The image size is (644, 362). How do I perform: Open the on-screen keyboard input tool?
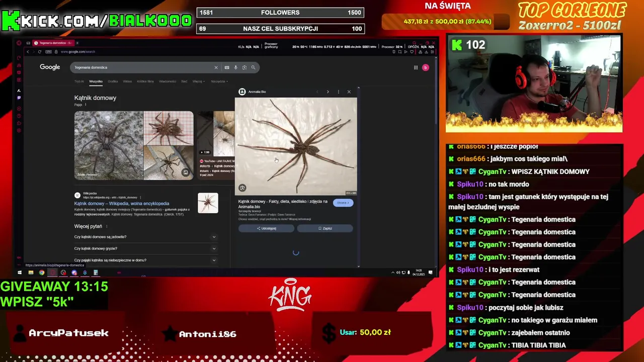[x=227, y=67]
